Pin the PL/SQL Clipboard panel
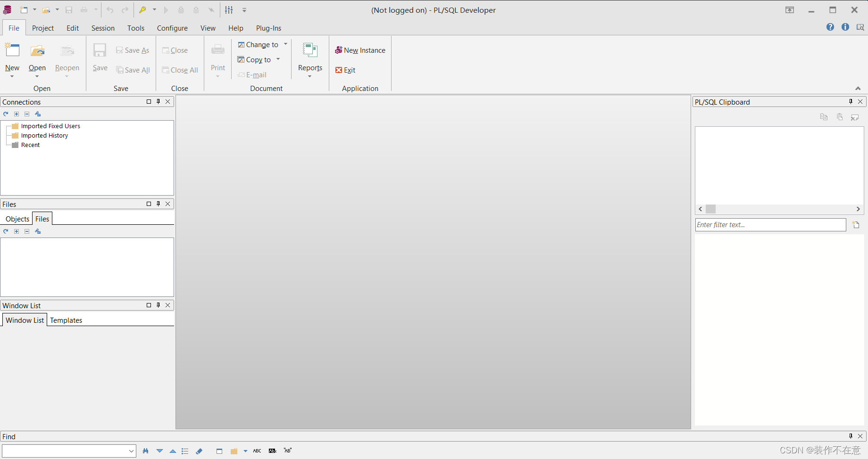 (851, 101)
